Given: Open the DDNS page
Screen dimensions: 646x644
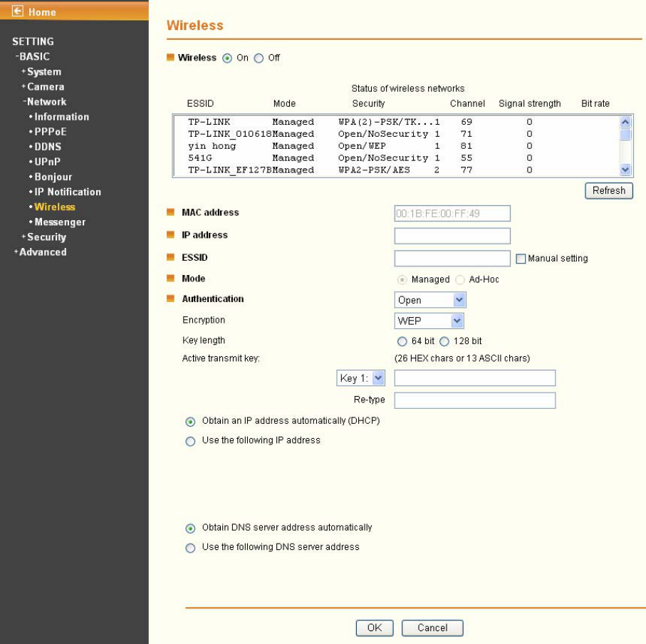Looking at the screenshot, I should click(x=48, y=147).
